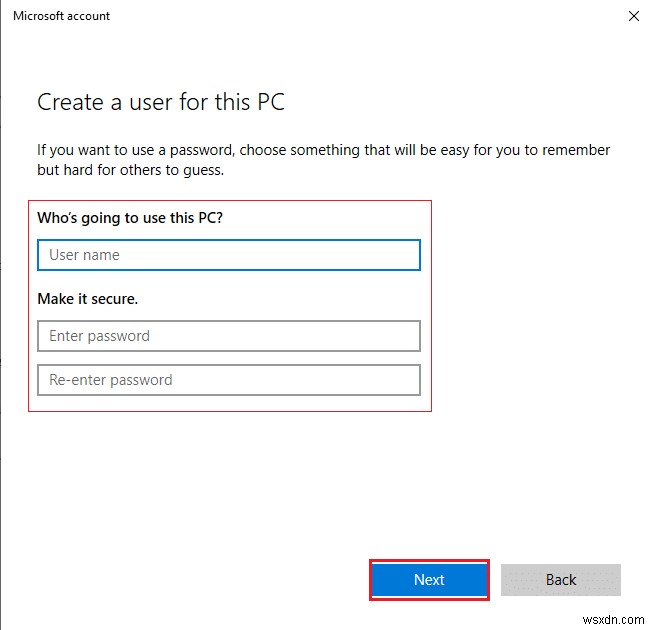This screenshot has height=630, width=656.
Task: Click the "User name" placeholder text
Action: 84,255
